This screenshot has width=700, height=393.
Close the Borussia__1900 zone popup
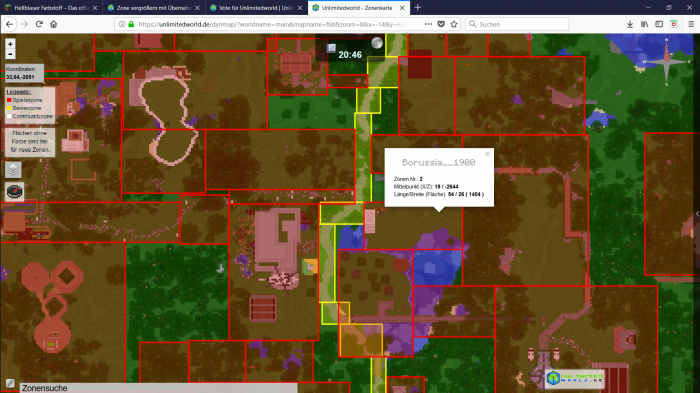[x=488, y=154]
